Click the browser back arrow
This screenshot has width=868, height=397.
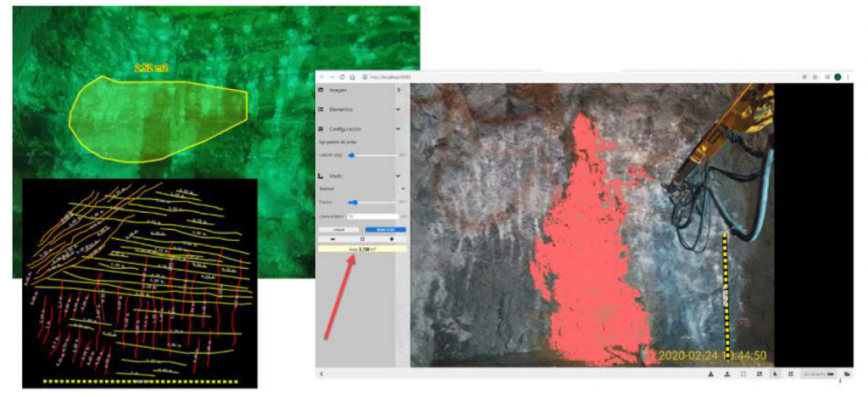click(x=322, y=77)
